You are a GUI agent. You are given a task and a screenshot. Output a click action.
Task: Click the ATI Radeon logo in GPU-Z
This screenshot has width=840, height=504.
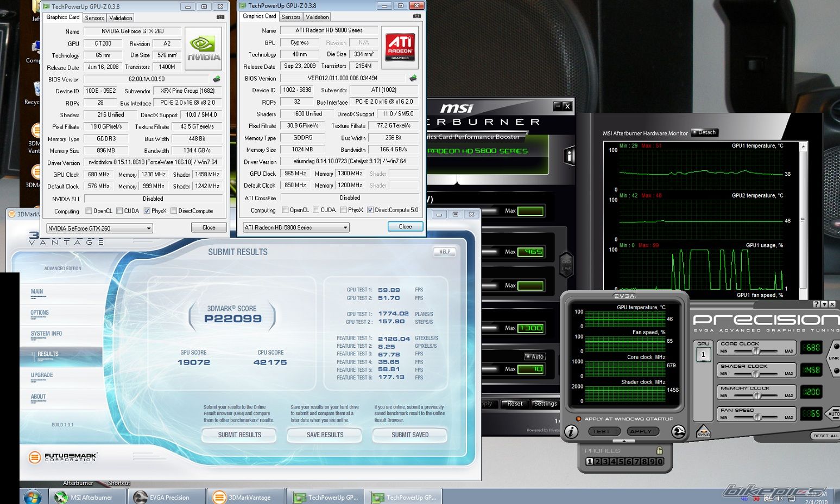400,48
